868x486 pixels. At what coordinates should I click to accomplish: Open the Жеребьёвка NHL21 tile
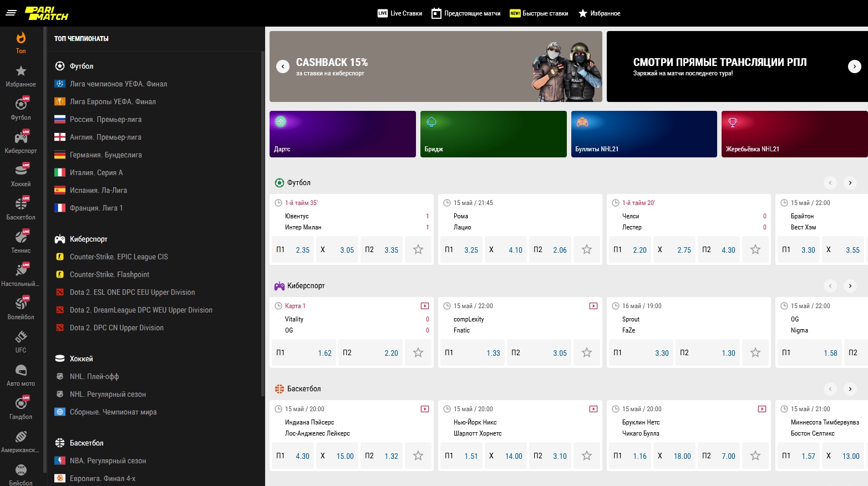[795, 134]
